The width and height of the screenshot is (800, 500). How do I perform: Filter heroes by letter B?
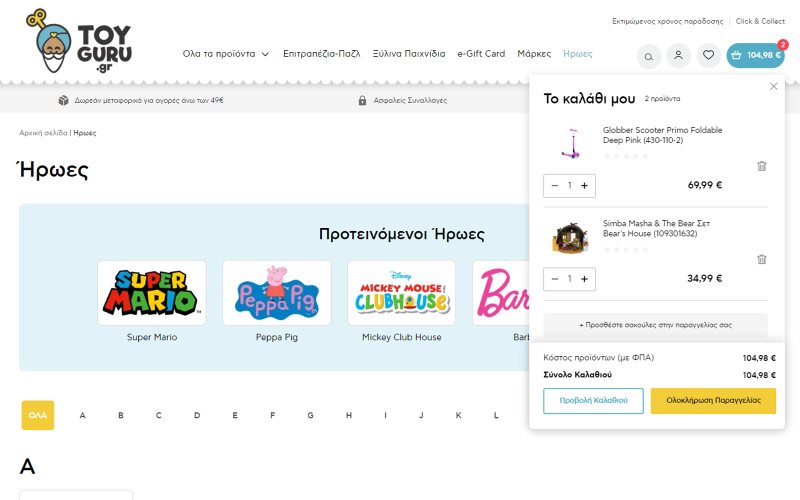point(121,415)
